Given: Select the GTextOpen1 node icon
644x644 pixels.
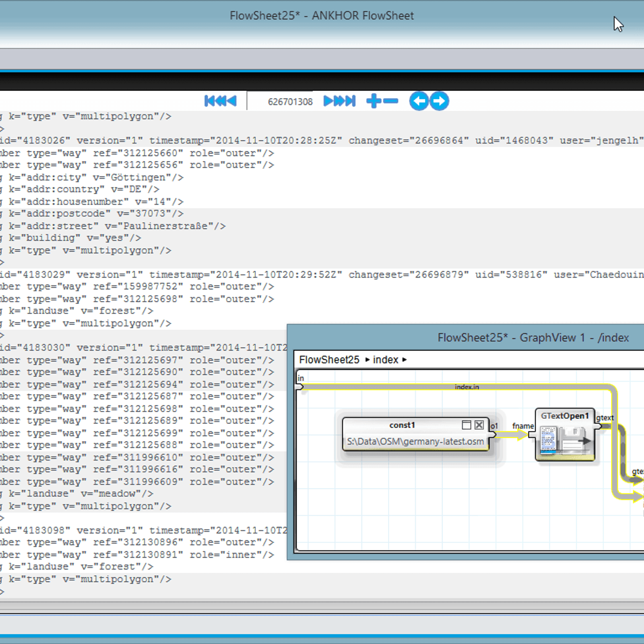Looking at the screenshot, I should (565, 441).
